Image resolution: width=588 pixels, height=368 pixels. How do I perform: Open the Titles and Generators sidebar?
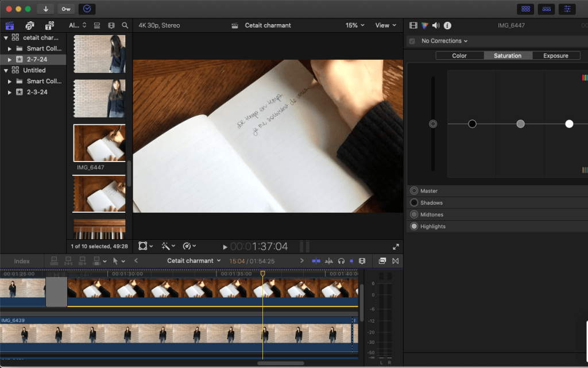pos(49,25)
